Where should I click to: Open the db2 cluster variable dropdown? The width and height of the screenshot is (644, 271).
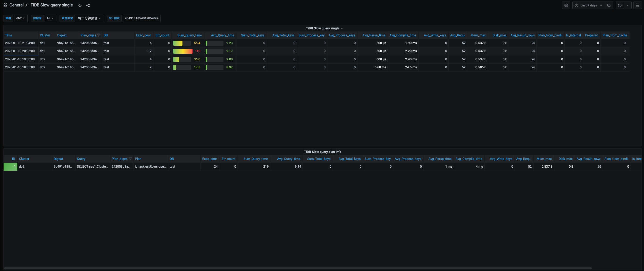click(21, 18)
